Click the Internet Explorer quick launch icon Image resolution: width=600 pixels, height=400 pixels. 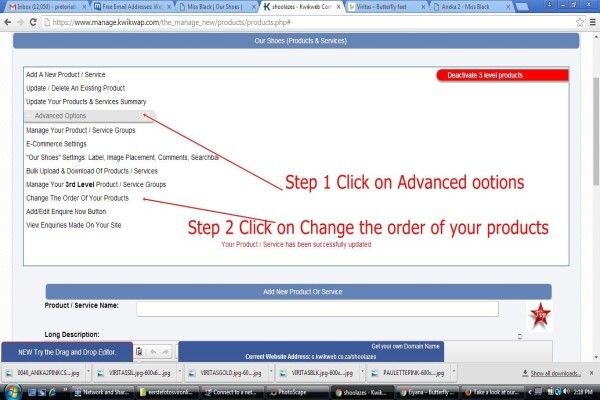click(52, 392)
